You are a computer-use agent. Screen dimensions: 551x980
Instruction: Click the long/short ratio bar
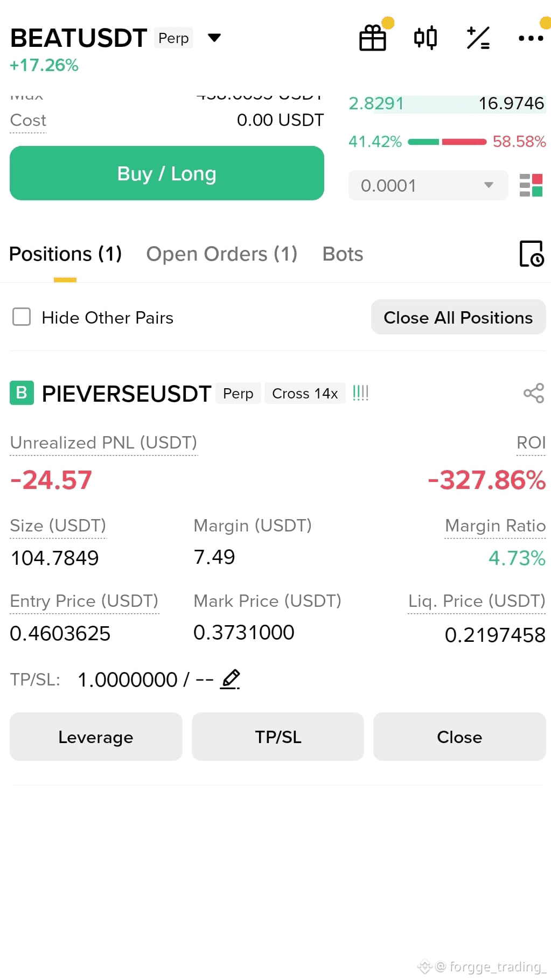click(447, 142)
